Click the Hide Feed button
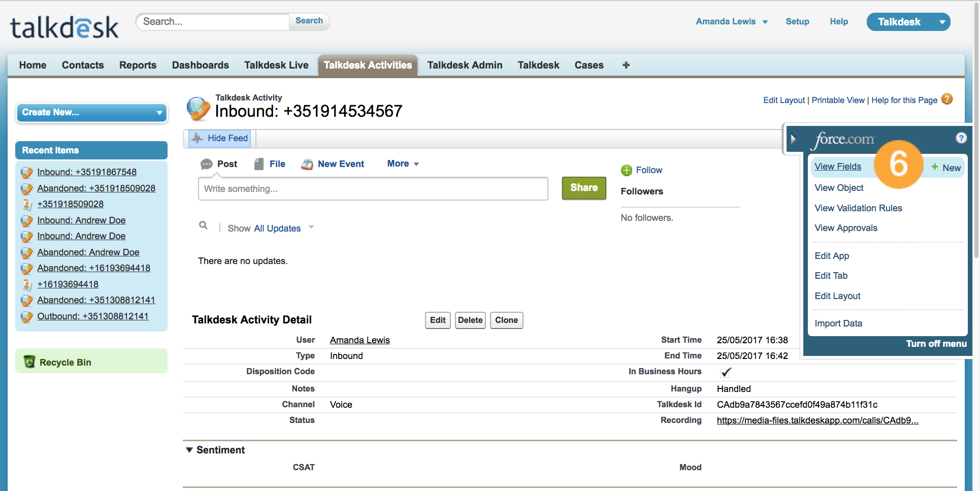Viewport: 980px width, 491px height. coord(220,138)
